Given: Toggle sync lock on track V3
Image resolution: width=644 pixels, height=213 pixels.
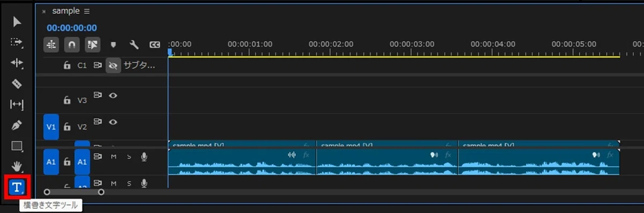Looking at the screenshot, I should [x=98, y=96].
